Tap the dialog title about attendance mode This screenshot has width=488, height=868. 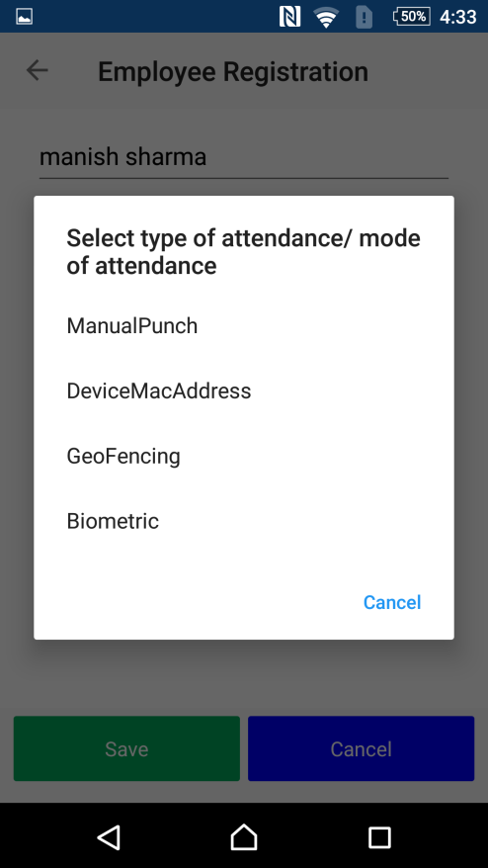click(x=243, y=252)
